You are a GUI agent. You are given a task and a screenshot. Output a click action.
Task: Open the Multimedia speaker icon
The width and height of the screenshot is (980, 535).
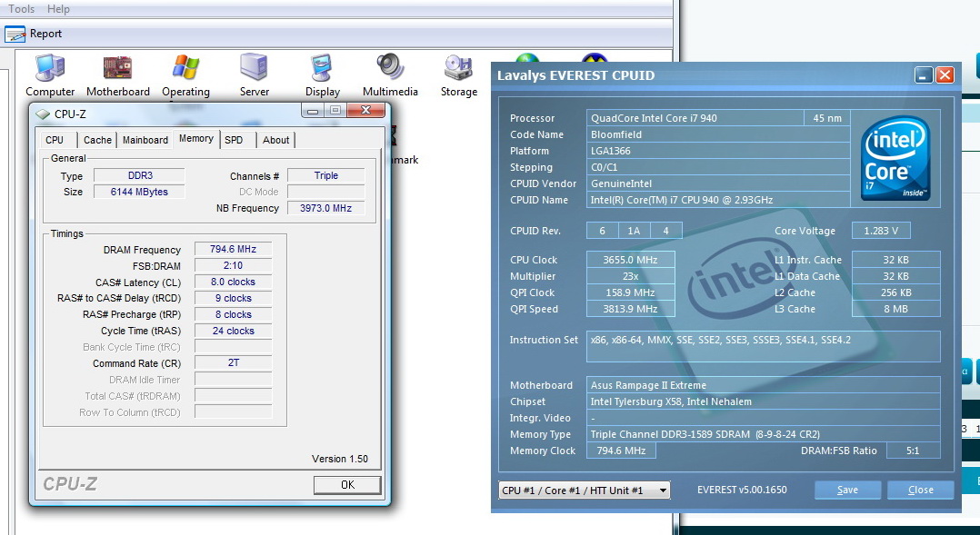[x=390, y=68]
